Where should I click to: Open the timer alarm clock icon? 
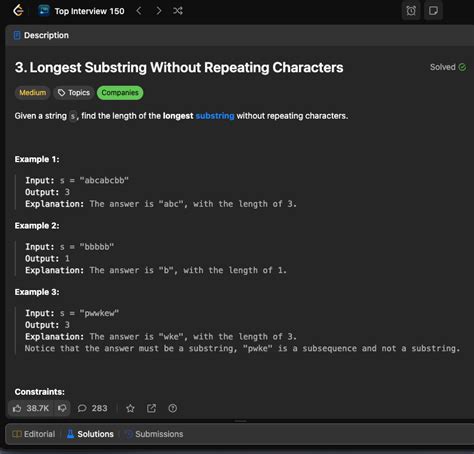tap(411, 11)
